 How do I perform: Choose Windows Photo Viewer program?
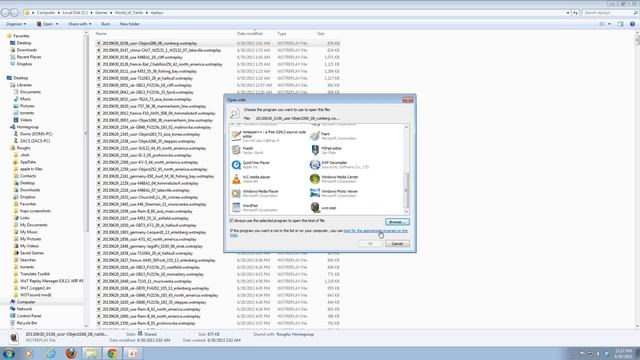pyautogui.click(x=334, y=193)
